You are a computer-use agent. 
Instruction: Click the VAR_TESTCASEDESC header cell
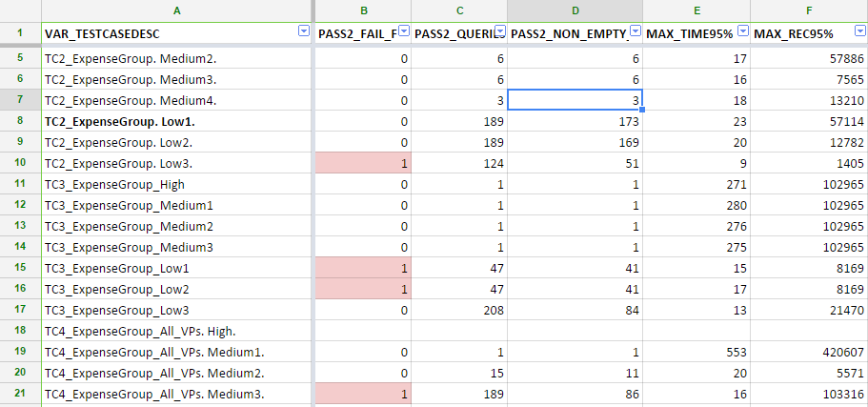[177, 33]
